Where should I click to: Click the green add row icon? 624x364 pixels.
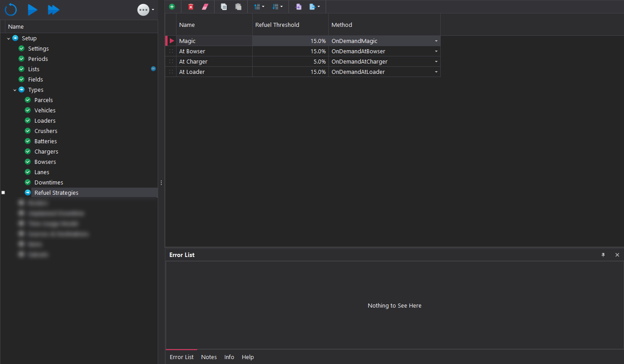pyautogui.click(x=172, y=7)
